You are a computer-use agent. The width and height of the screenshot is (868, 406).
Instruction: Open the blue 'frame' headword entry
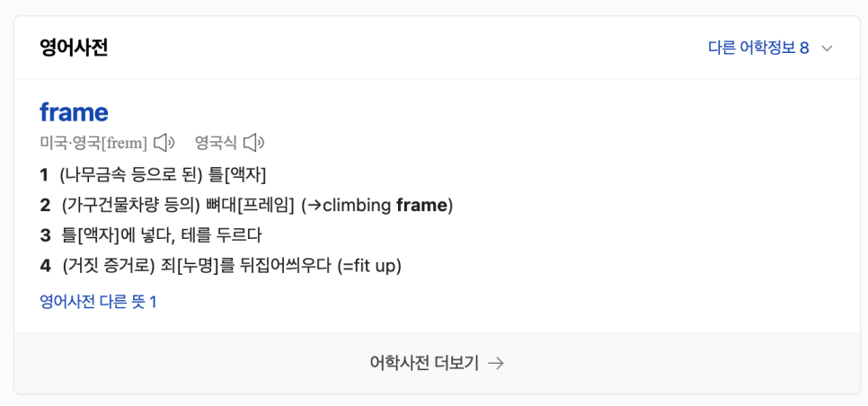click(x=74, y=112)
